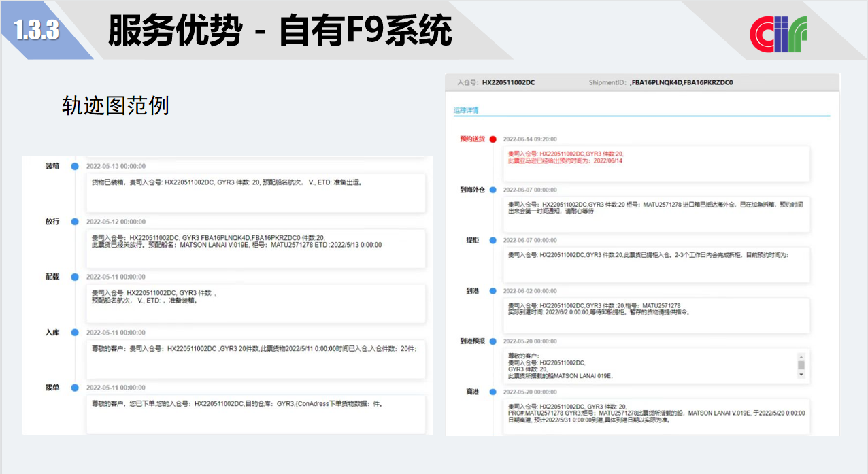Click the blue timeline dot beside 入库

74,333
